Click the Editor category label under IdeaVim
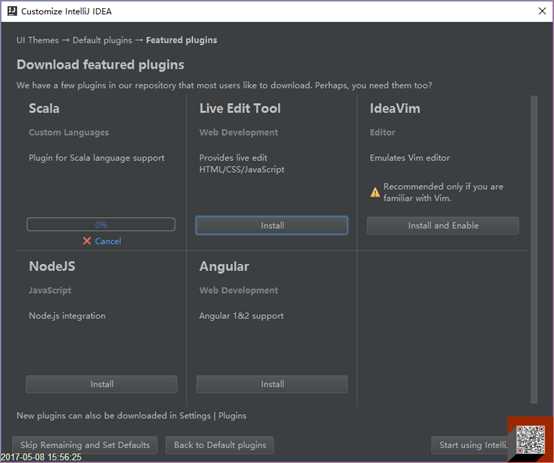Viewport: 554px width, 463px height. [x=383, y=132]
